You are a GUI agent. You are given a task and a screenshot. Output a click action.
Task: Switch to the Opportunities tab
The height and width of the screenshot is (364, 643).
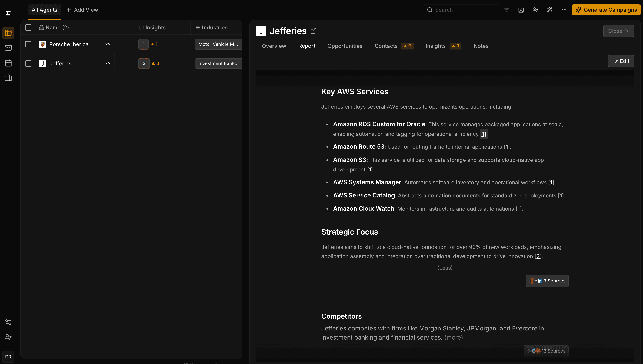345,46
